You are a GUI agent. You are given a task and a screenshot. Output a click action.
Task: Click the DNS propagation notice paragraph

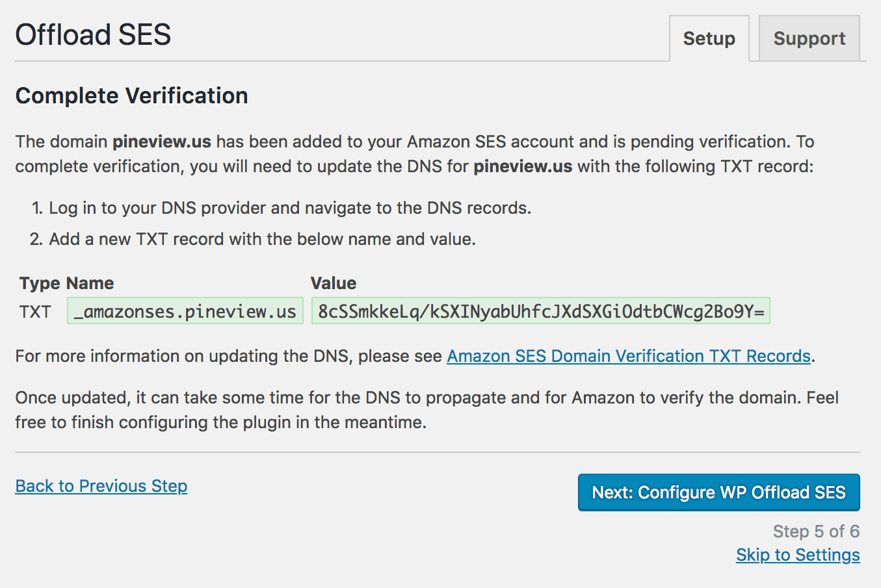[x=427, y=409]
